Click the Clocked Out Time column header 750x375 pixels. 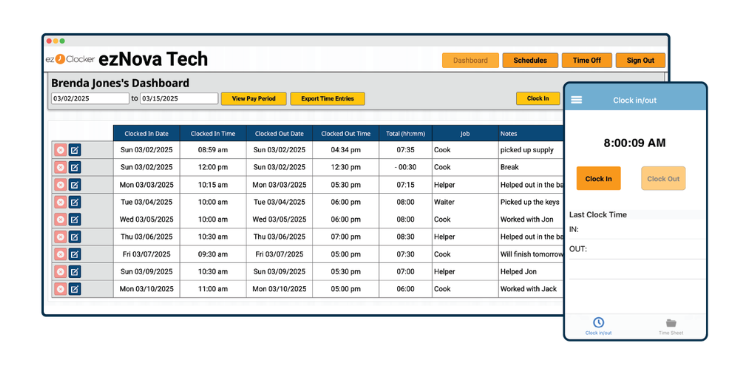pos(346,133)
